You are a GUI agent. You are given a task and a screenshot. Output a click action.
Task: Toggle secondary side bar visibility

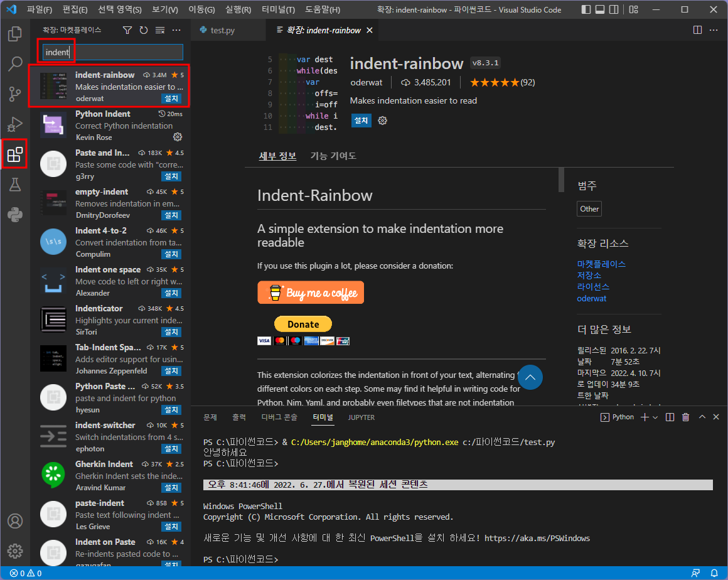(x=614, y=9)
